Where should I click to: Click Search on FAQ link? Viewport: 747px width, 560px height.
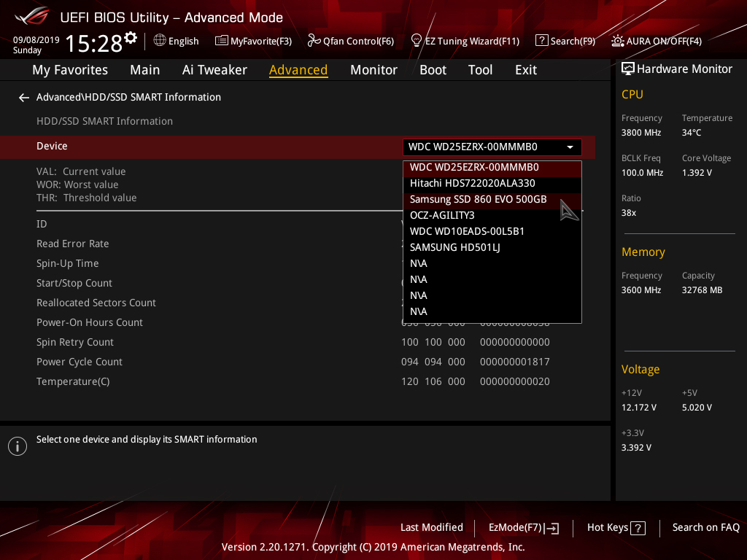click(x=705, y=528)
